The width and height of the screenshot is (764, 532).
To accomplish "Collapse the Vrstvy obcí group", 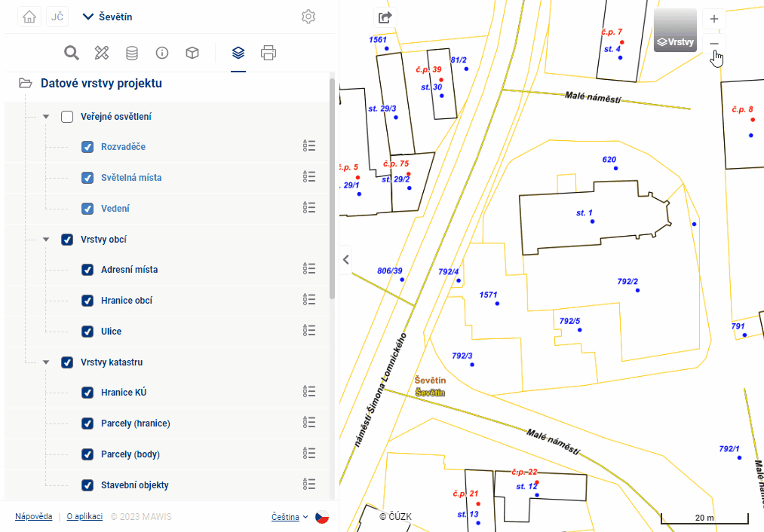I will (x=46, y=240).
